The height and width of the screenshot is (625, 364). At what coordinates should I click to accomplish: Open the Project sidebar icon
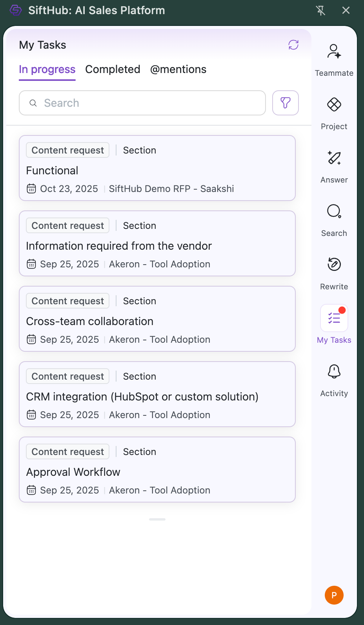[334, 105]
